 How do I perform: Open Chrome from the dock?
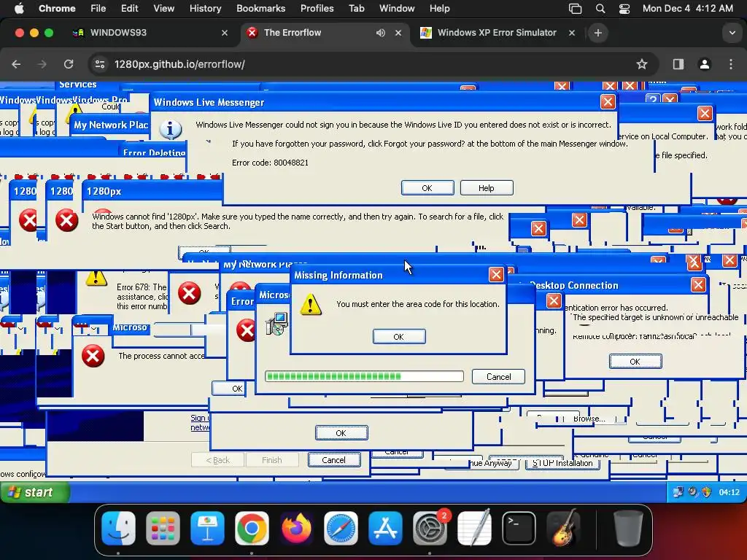[x=252, y=528]
